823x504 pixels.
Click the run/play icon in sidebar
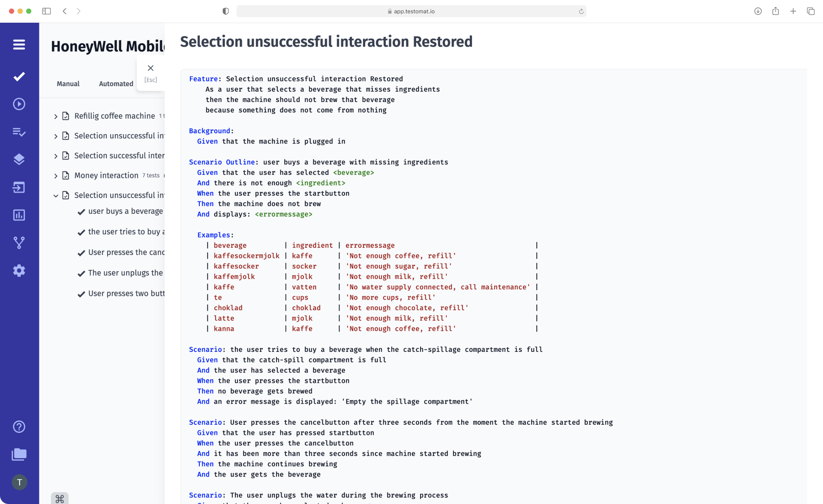(x=19, y=104)
